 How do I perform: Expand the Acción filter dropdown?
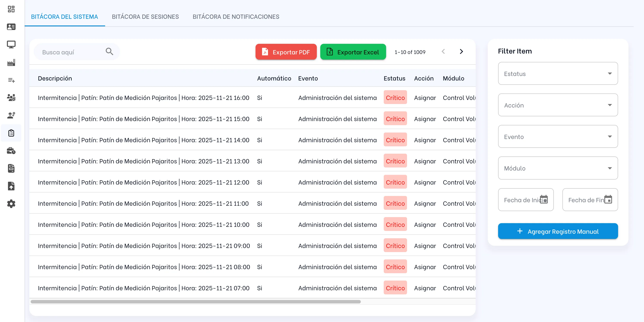pyautogui.click(x=558, y=105)
